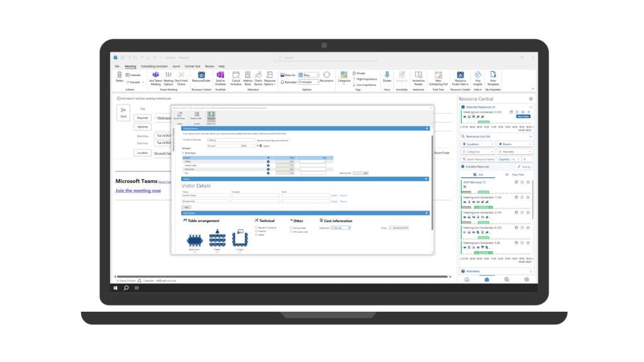Check the Request IT assistance checkbox

pyautogui.click(x=256, y=228)
